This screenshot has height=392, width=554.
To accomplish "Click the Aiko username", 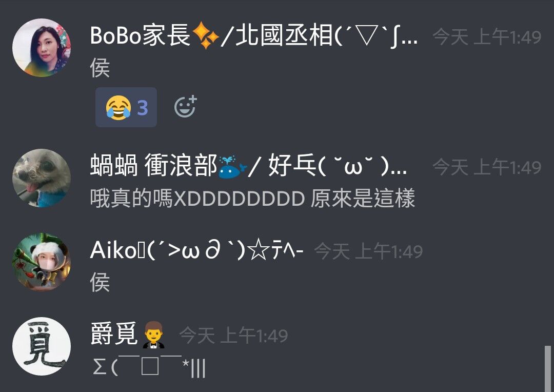I will (196, 250).
